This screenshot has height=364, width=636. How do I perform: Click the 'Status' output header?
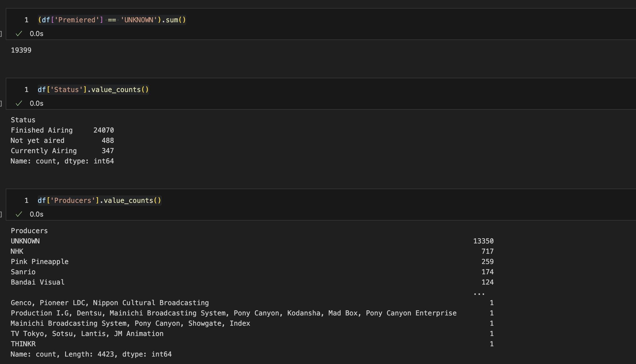click(x=23, y=120)
